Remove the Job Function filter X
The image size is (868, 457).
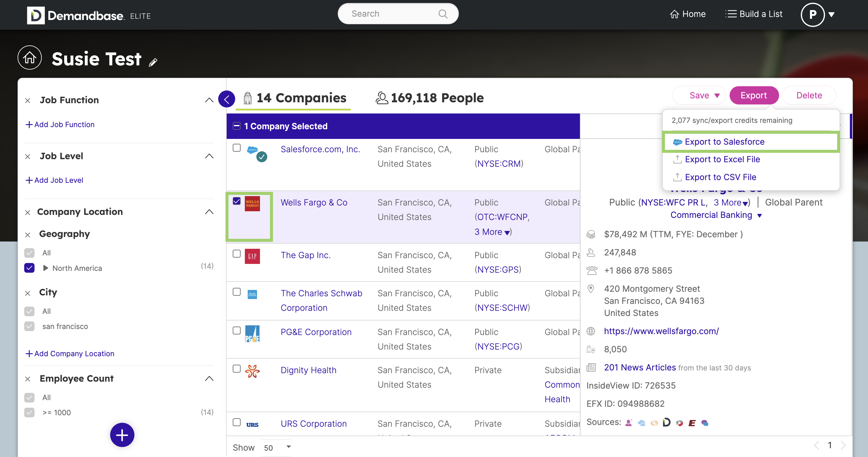(x=28, y=100)
